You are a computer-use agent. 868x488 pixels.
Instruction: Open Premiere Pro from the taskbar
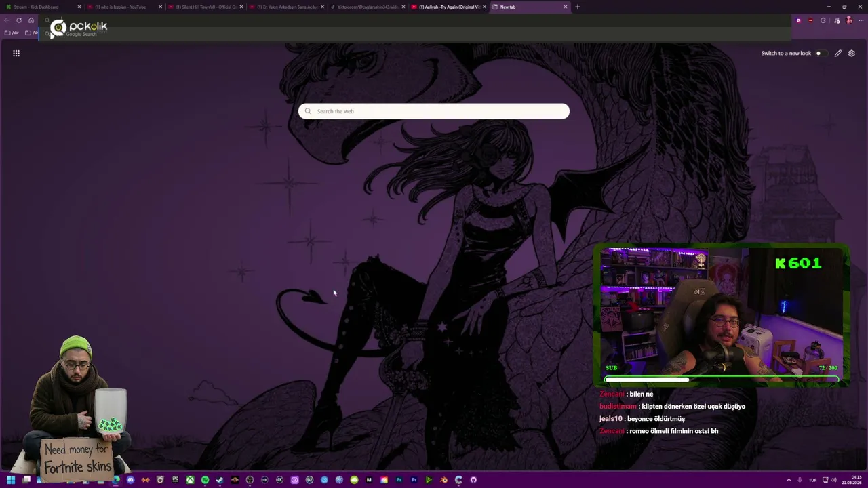[414, 480]
